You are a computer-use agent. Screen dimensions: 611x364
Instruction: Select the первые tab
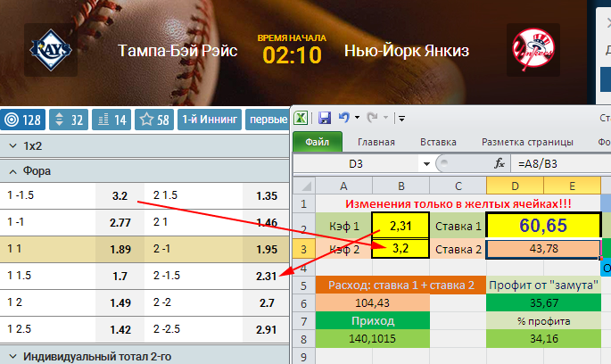268,120
